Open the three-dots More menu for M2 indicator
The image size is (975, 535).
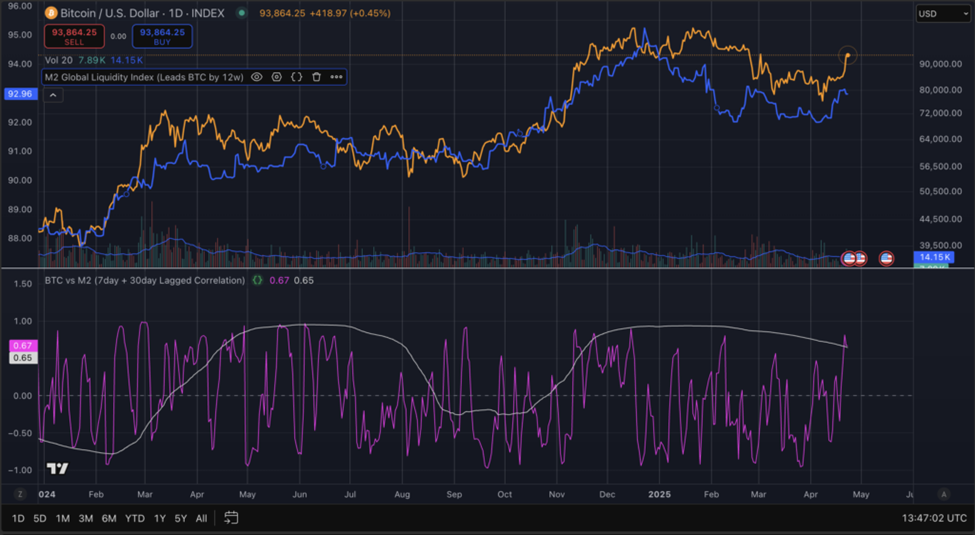pyautogui.click(x=336, y=77)
